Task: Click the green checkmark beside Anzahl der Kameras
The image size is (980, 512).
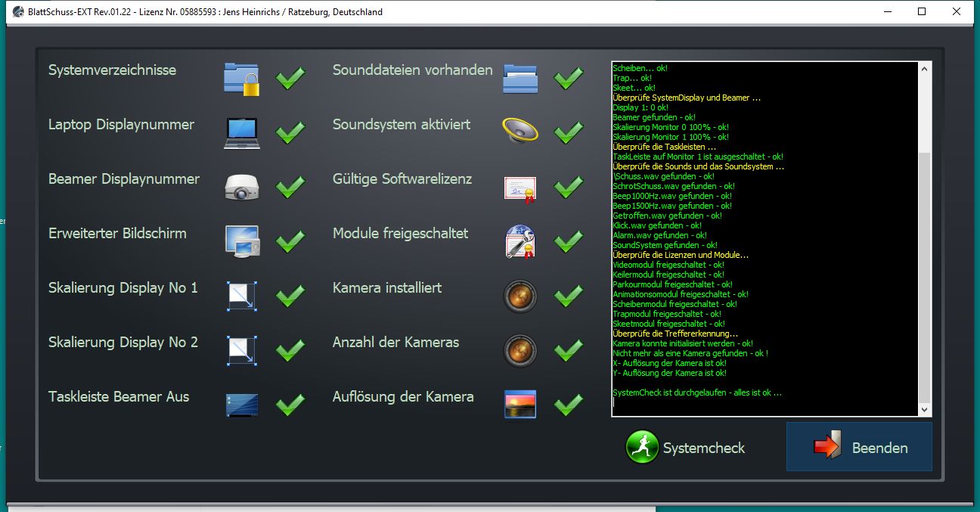Action: pos(569,350)
